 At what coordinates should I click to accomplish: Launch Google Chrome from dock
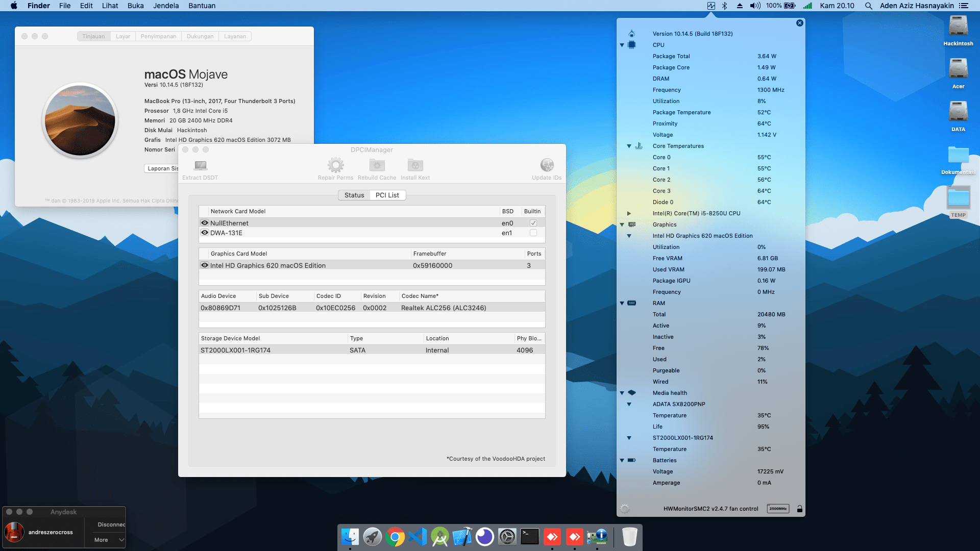pos(395,537)
